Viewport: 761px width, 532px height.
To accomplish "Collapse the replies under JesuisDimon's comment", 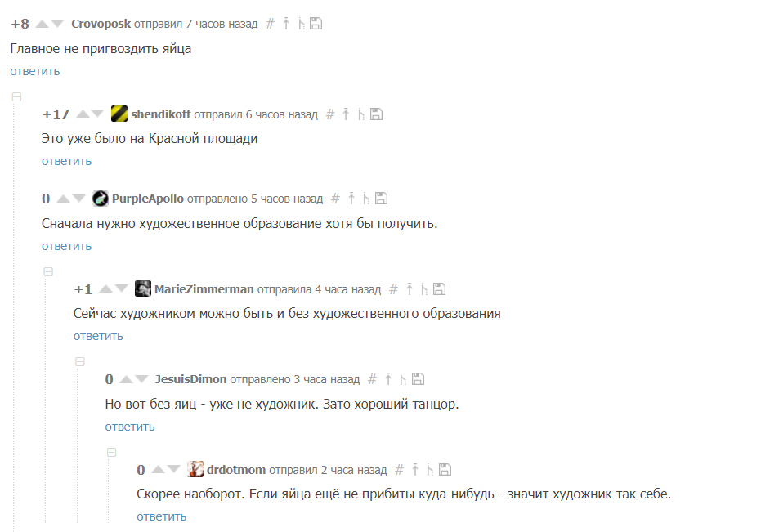I will [112, 453].
